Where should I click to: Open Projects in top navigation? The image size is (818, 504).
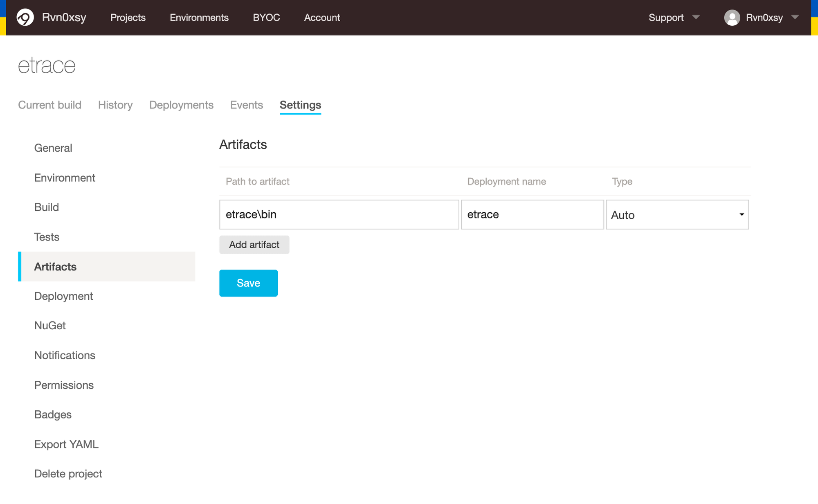pyautogui.click(x=128, y=18)
